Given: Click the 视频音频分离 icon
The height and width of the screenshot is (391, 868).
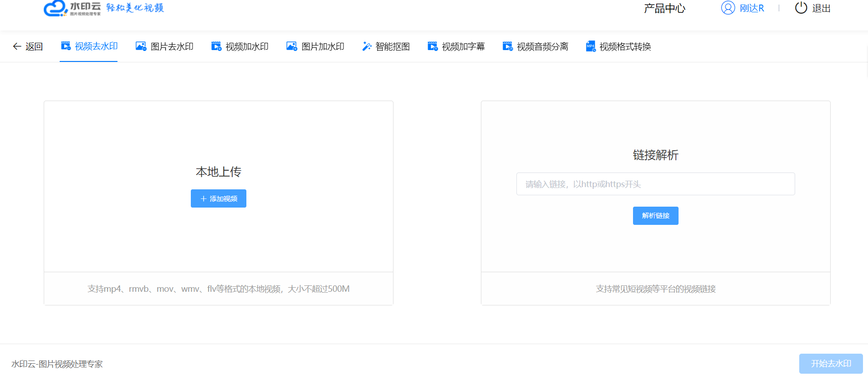Looking at the screenshot, I should [507, 46].
